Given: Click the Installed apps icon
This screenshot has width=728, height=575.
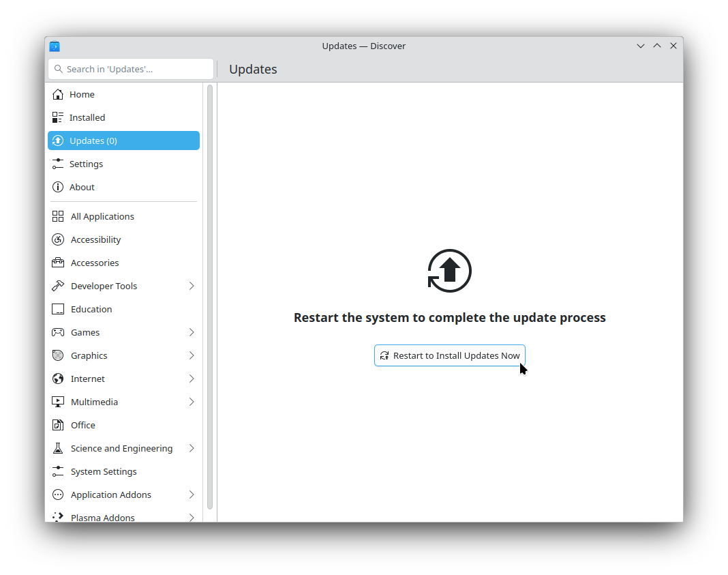Looking at the screenshot, I should tap(58, 117).
